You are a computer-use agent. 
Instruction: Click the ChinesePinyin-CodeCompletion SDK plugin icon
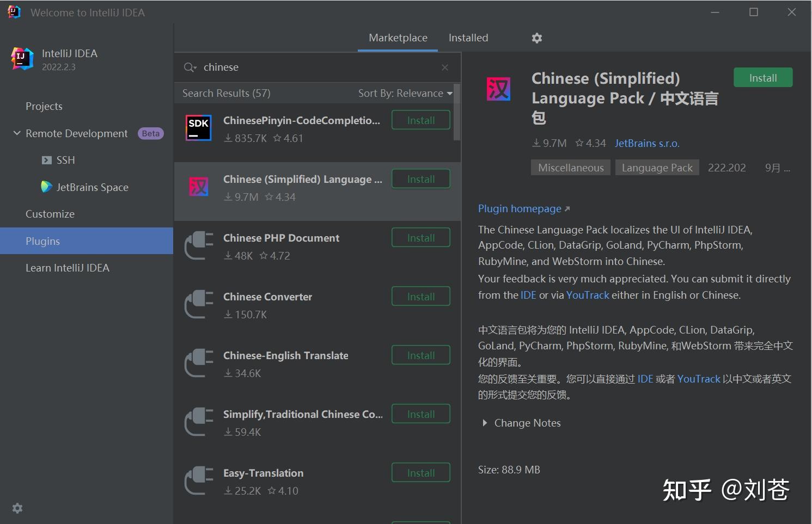(x=198, y=128)
